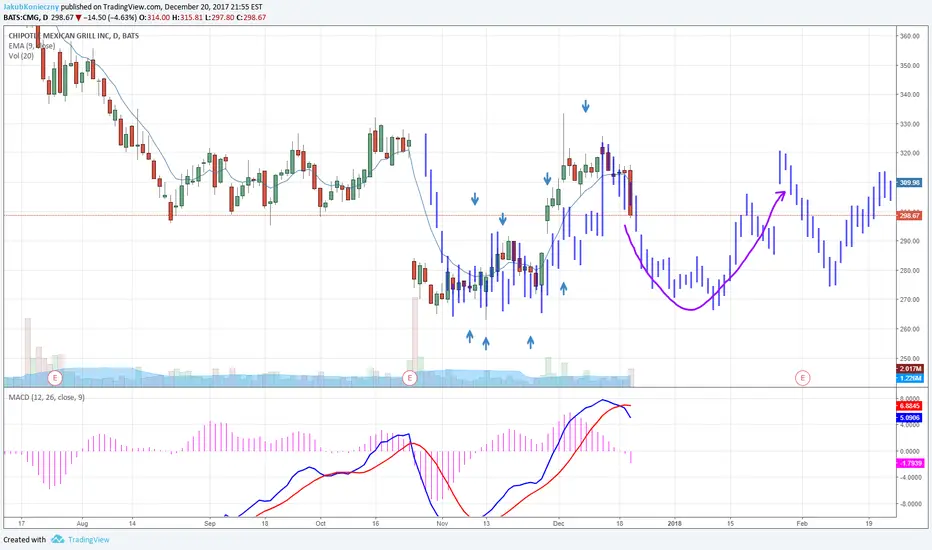This screenshot has width=932, height=550.
Task: Click the C:298.67 close value in header
Action: click(251, 18)
